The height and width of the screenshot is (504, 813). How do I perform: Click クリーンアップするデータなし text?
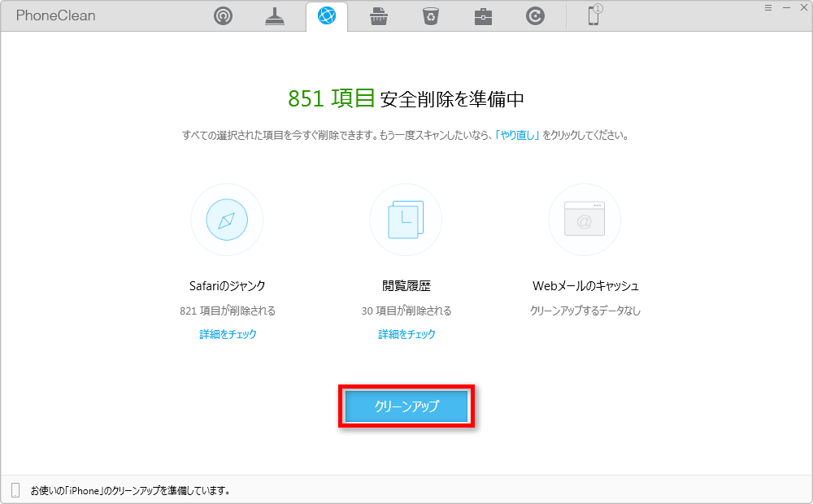585,311
